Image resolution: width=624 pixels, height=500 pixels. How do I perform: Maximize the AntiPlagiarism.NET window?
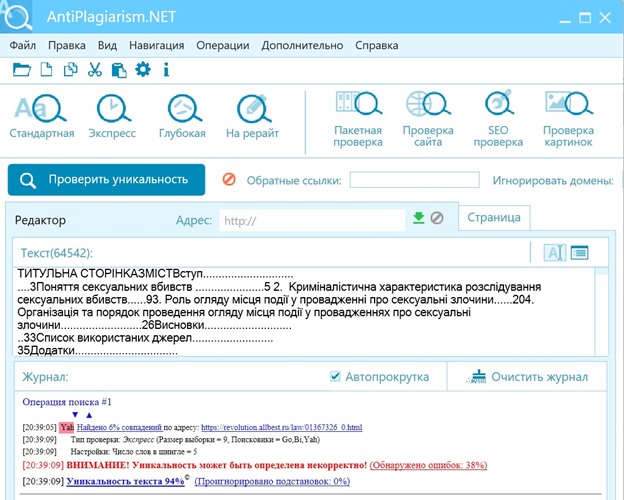click(585, 18)
